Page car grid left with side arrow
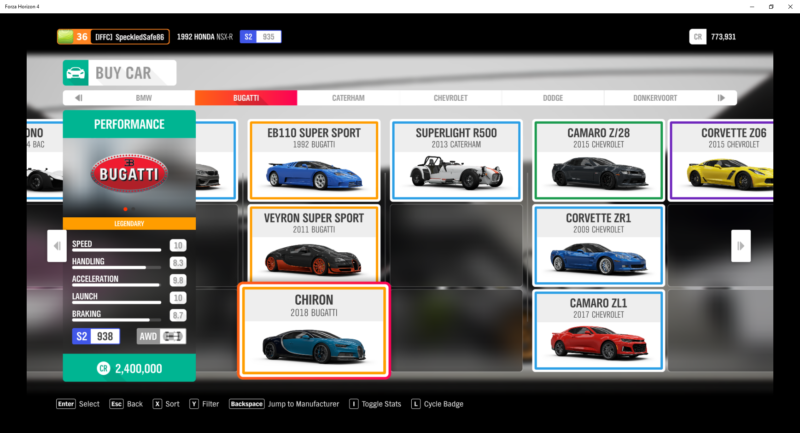 point(57,245)
